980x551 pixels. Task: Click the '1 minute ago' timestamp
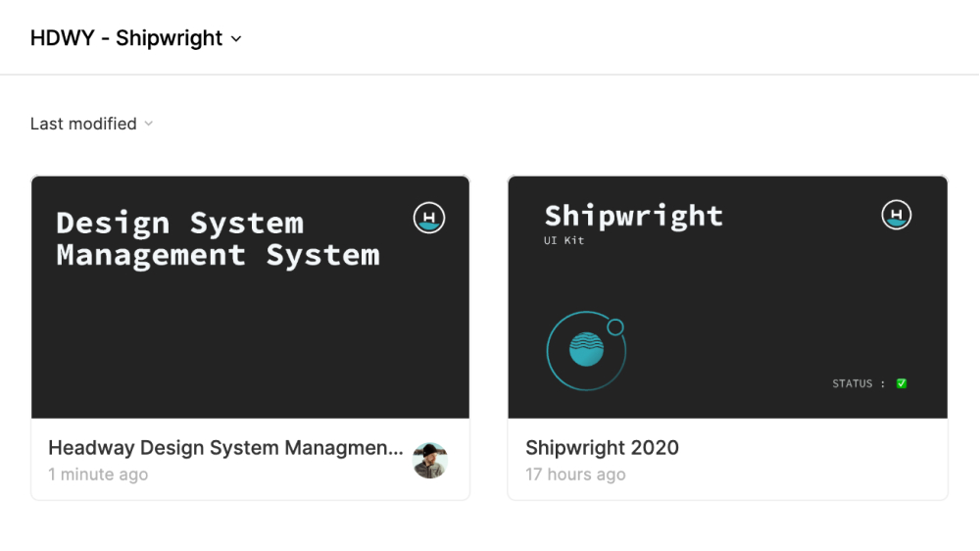point(98,475)
